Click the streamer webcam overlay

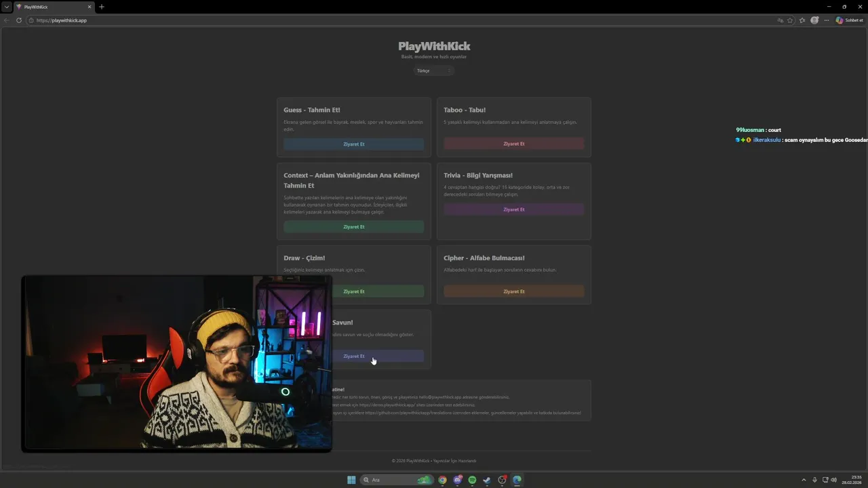(x=176, y=363)
